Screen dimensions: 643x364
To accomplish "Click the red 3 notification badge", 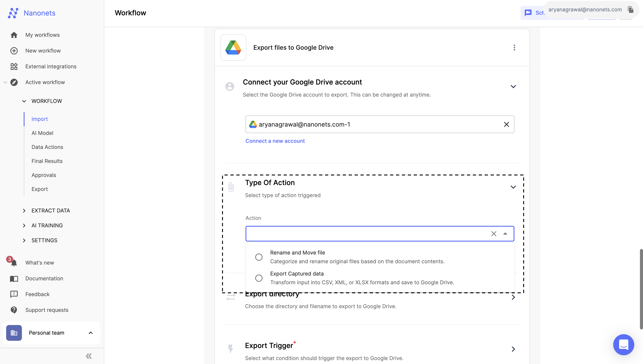I will (9, 259).
